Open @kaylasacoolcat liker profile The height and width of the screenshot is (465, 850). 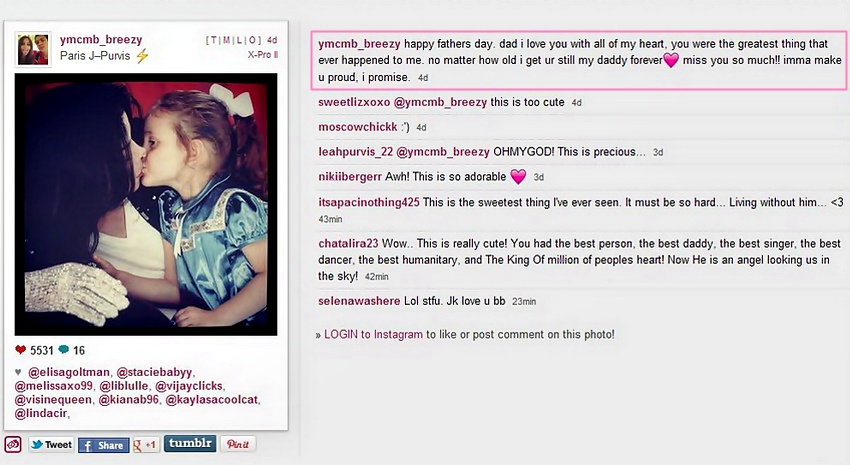click(x=212, y=399)
